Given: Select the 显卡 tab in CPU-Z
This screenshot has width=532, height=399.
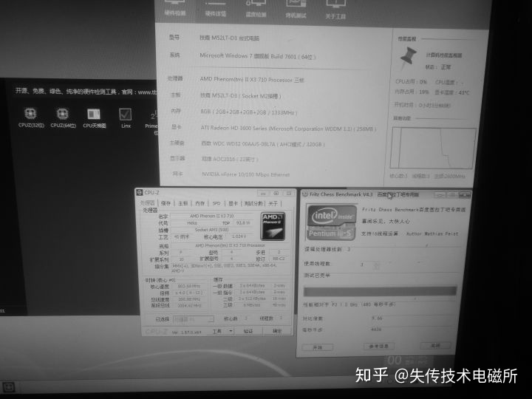Looking at the screenshot, I should (233, 204).
